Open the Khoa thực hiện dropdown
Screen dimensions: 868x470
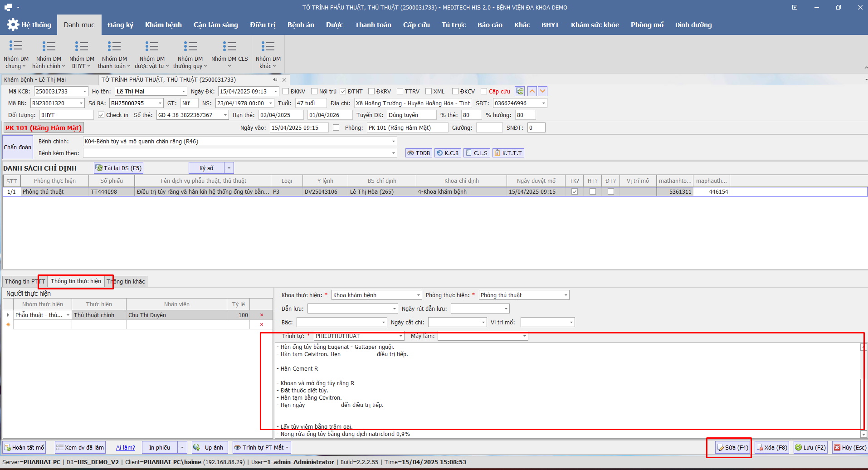pos(418,295)
